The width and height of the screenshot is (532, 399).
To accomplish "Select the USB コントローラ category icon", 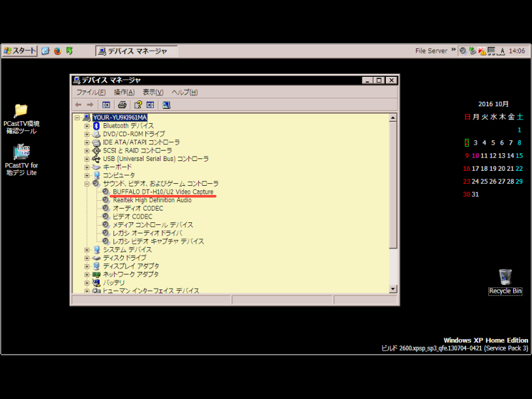I will 96,159.
